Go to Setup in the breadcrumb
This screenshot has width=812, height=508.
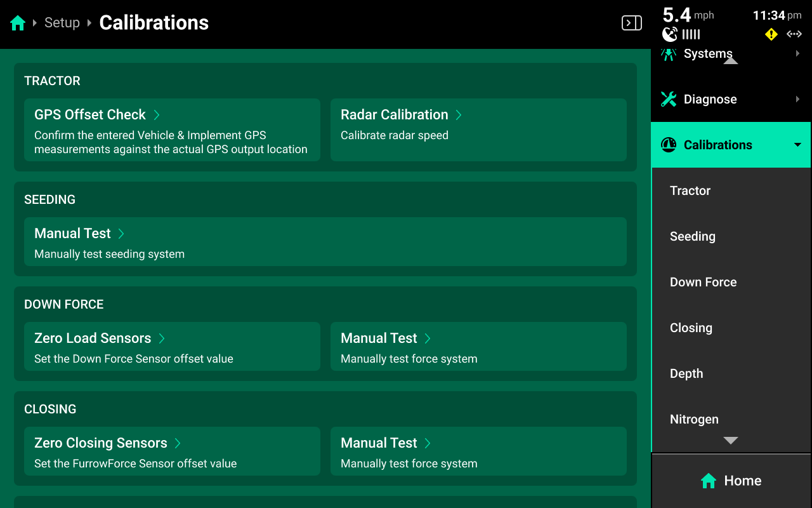(62, 23)
